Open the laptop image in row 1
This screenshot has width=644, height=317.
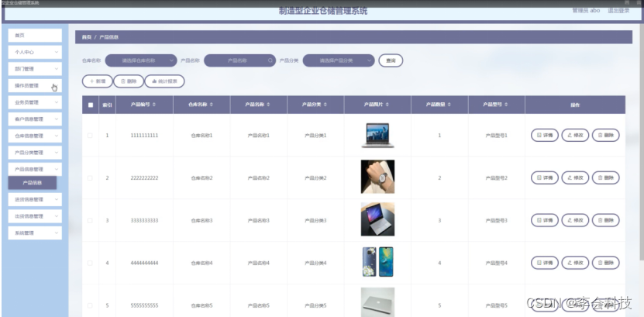pos(377,135)
